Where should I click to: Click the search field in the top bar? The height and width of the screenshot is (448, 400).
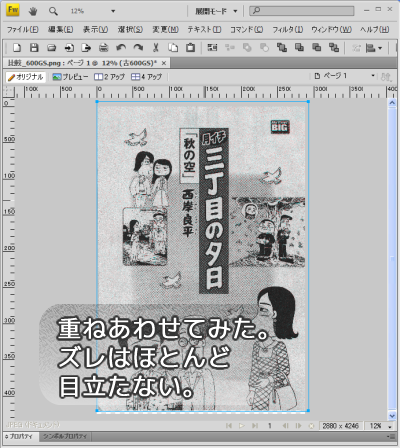coord(302,11)
